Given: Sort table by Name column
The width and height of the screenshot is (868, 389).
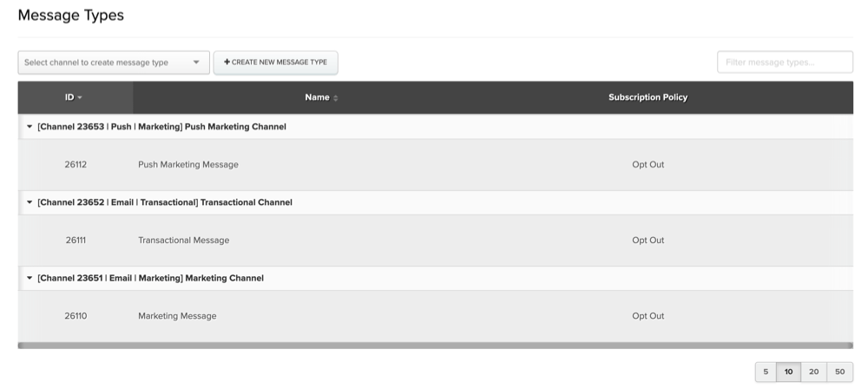Looking at the screenshot, I should (x=321, y=97).
